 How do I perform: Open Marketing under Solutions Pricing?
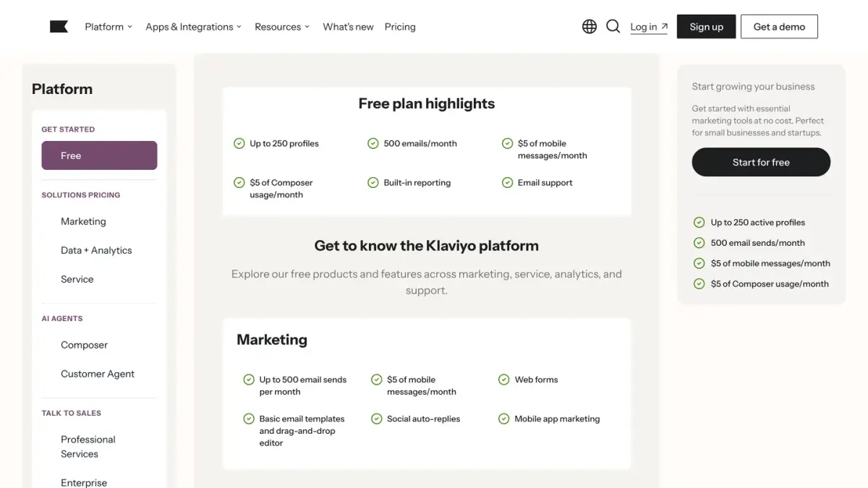[83, 221]
